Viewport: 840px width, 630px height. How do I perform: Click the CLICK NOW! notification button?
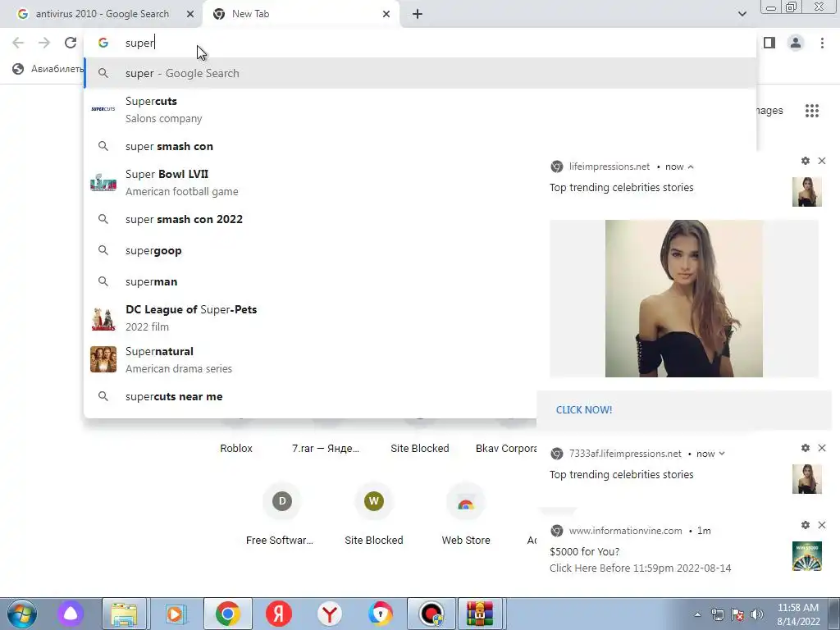(584, 410)
